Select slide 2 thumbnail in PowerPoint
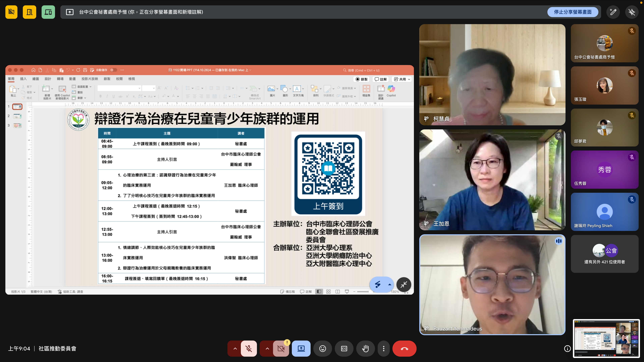The image size is (644, 362). (17, 116)
